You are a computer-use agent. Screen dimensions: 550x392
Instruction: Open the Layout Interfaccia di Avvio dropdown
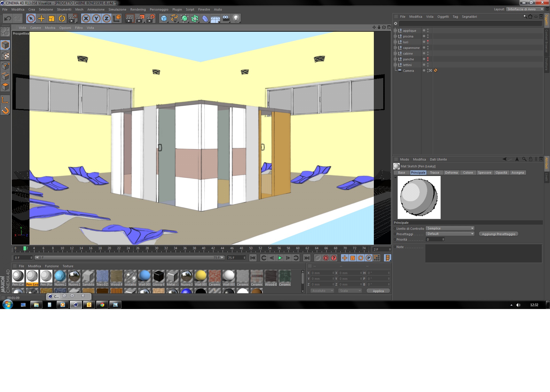pyautogui.click(x=525, y=9)
